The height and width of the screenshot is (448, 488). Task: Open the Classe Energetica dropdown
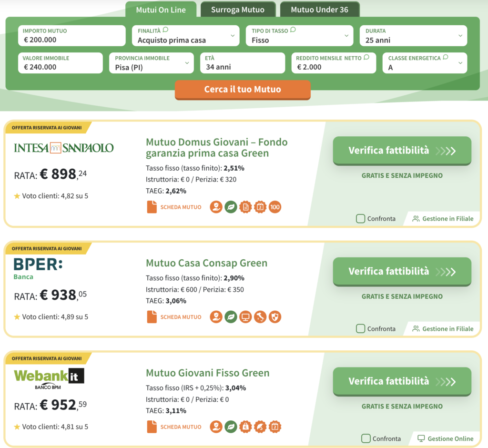click(425, 63)
